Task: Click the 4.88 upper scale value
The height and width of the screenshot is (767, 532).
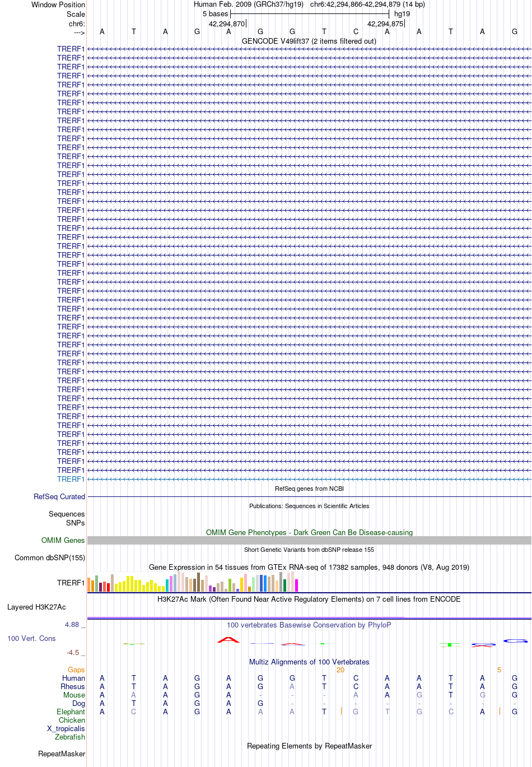Action: pyautogui.click(x=72, y=624)
